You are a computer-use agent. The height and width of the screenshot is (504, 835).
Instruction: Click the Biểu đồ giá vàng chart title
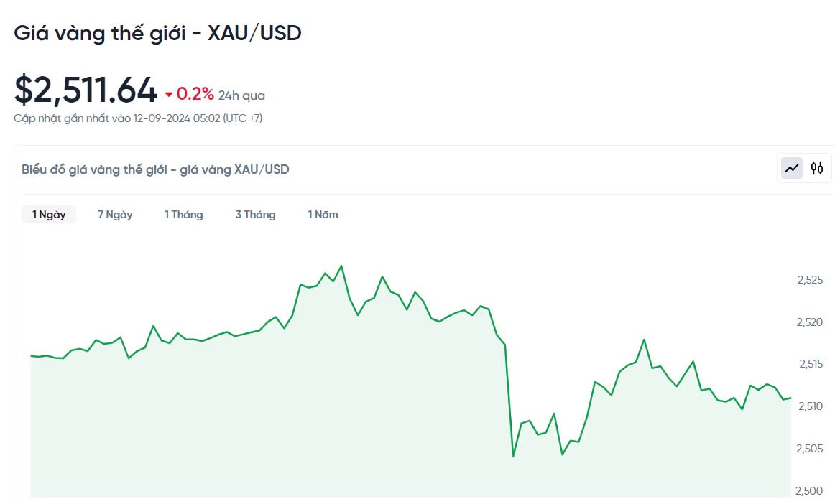tap(155, 169)
